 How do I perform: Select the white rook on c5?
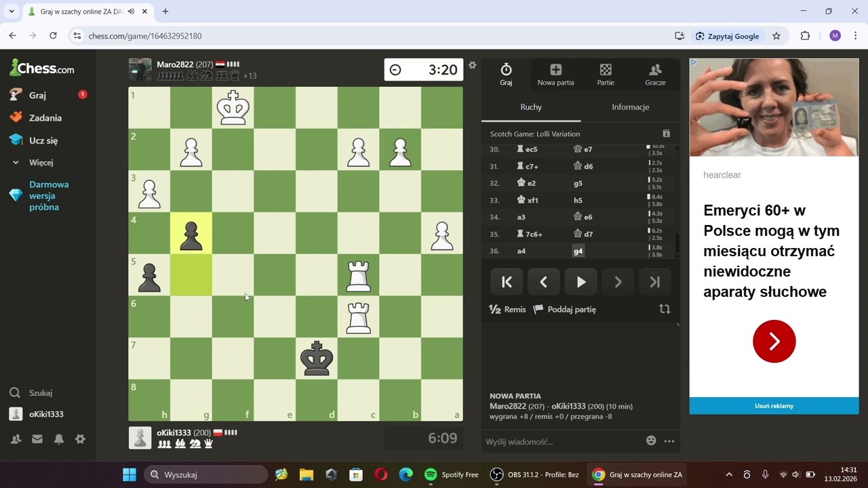(358, 276)
